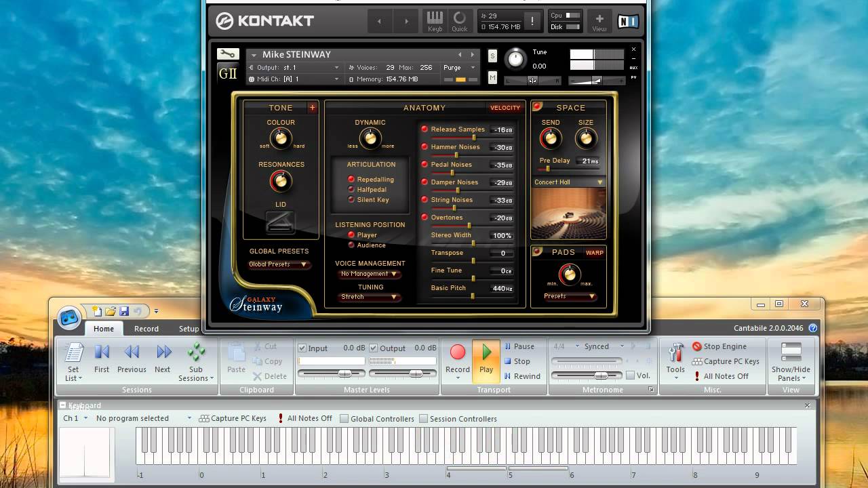This screenshot has height=488, width=868.
Task: Switch to the Record ribbon tab
Action: point(146,329)
